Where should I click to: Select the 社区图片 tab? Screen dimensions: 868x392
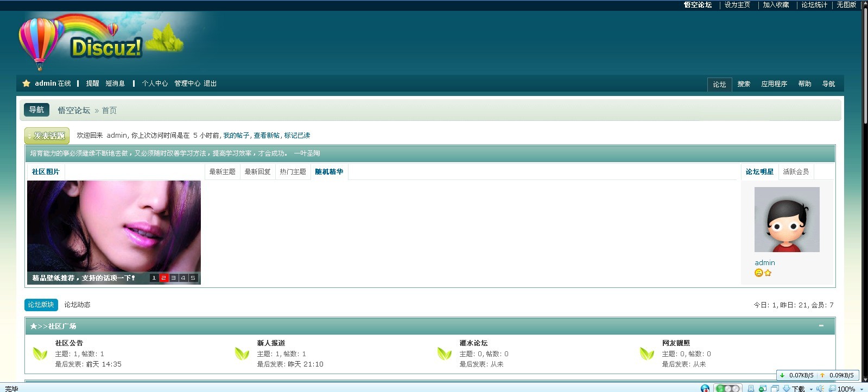coord(46,172)
